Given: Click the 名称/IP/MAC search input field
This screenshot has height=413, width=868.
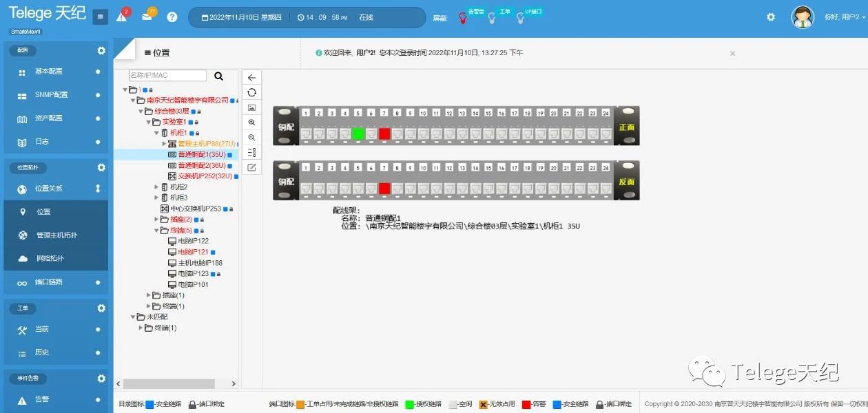Looking at the screenshot, I should pyautogui.click(x=167, y=76).
